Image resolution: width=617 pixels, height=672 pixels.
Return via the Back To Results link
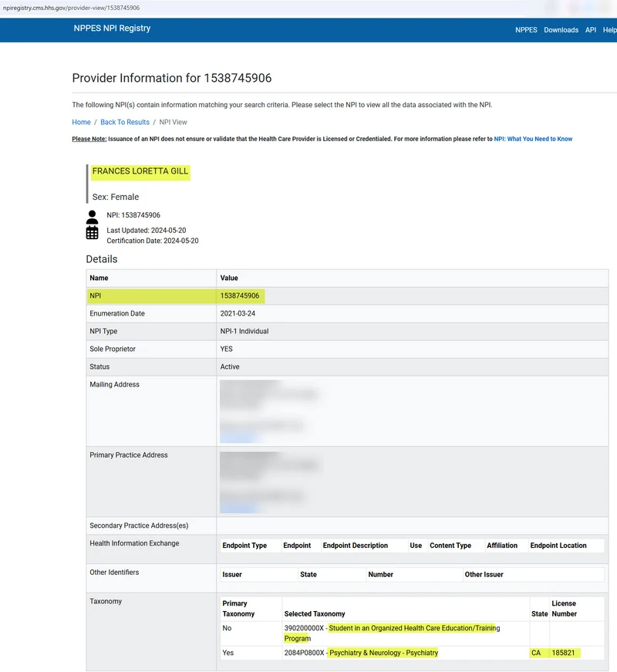pyautogui.click(x=125, y=123)
